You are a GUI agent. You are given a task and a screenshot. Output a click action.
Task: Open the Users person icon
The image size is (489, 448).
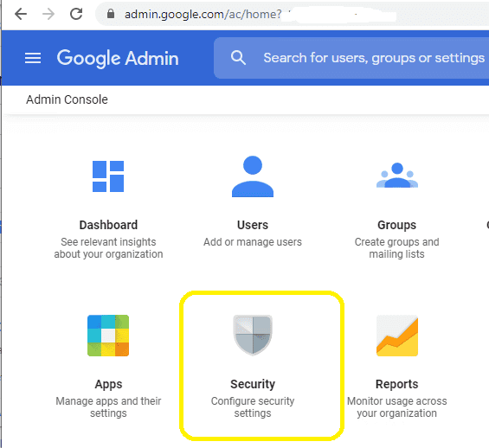tap(253, 176)
